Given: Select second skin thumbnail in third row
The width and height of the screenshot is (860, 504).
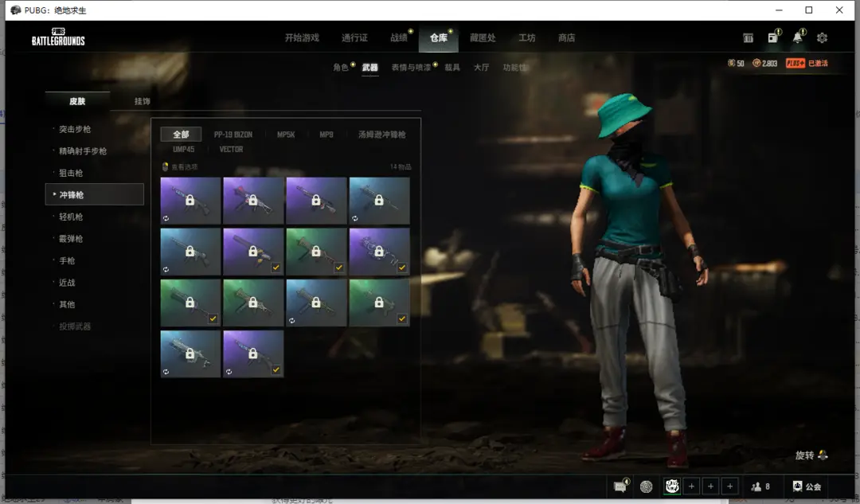Looking at the screenshot, I should 253,303.
